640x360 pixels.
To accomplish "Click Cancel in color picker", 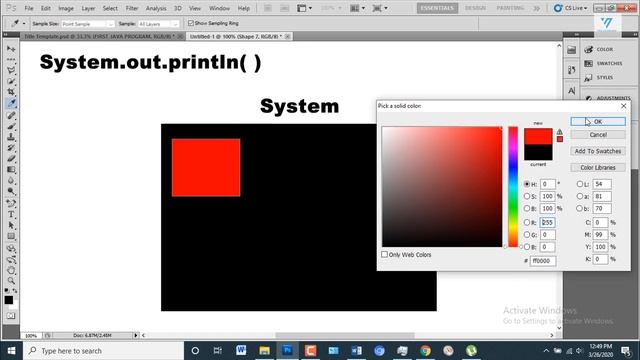I will [598, 135].
